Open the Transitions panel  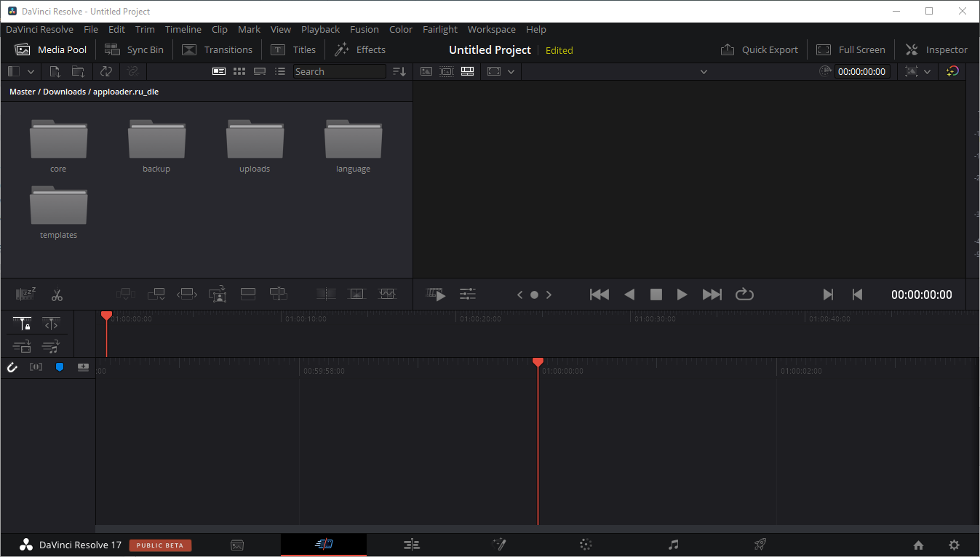point(217,50)
